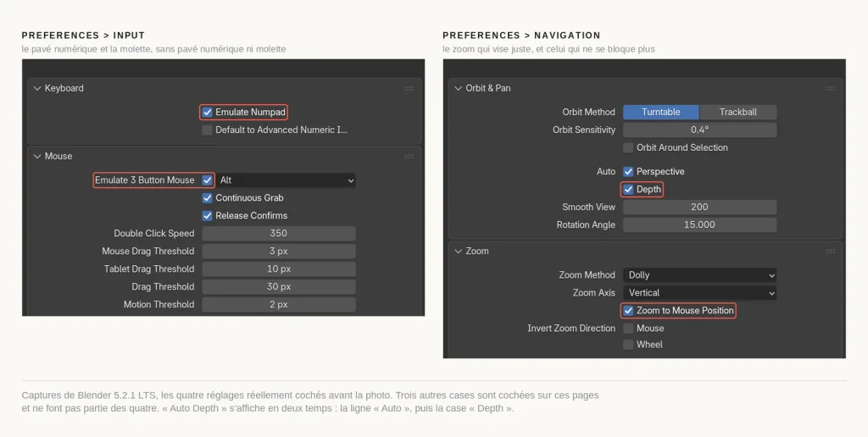Click the Invert Zoom Direction label
Screen dimensions: 868x437
click(571, 328)
